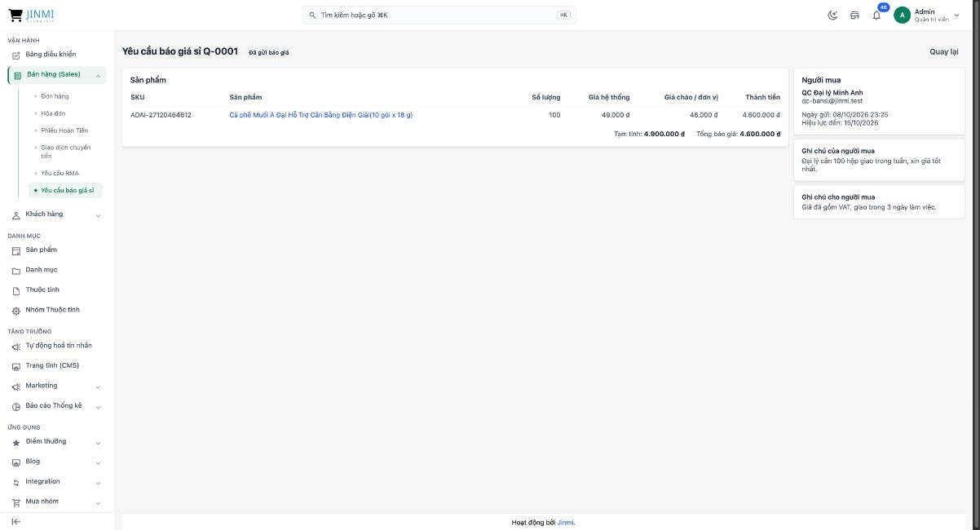Open the Hóa đơn submenu item
980x530 pixels.
click(x=53, y=113)
